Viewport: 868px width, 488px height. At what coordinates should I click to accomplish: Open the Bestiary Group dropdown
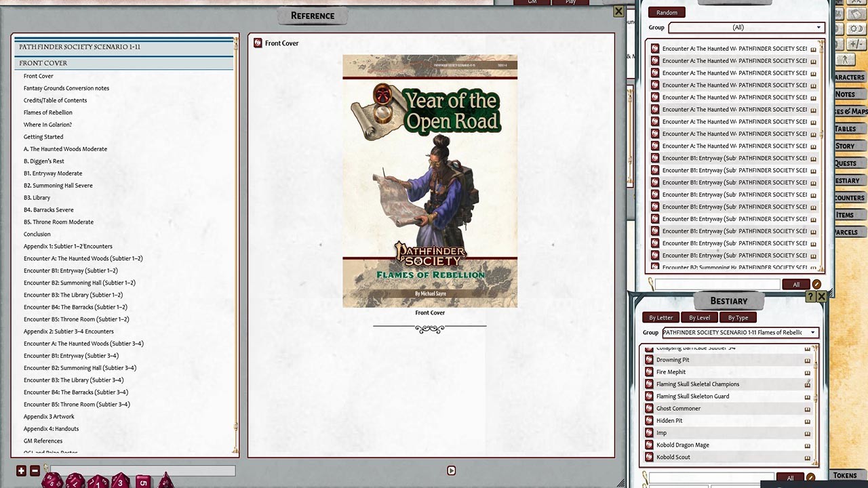click(x=739, y=333)
